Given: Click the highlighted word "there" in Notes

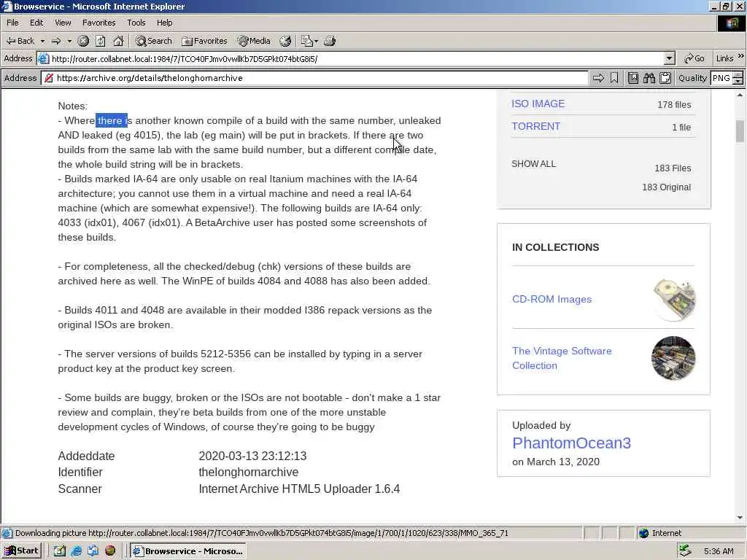Looking at the screenshot, I should coord(110,120).
